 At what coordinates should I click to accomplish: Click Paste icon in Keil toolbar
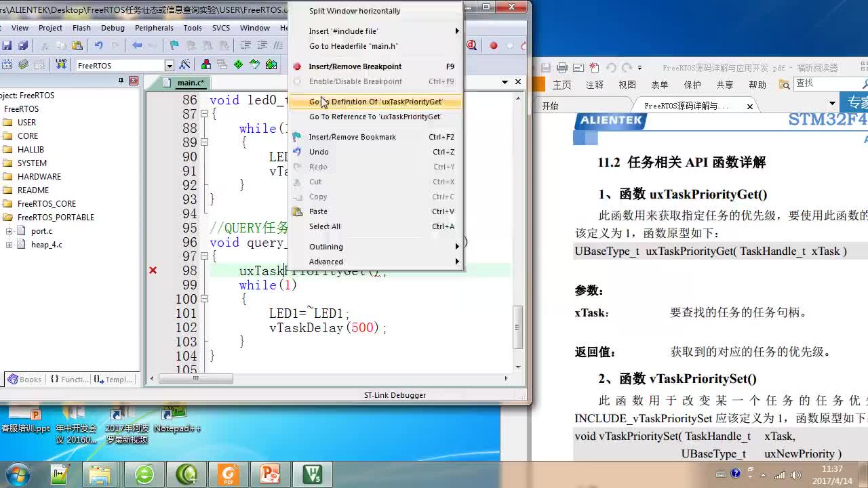77,45
